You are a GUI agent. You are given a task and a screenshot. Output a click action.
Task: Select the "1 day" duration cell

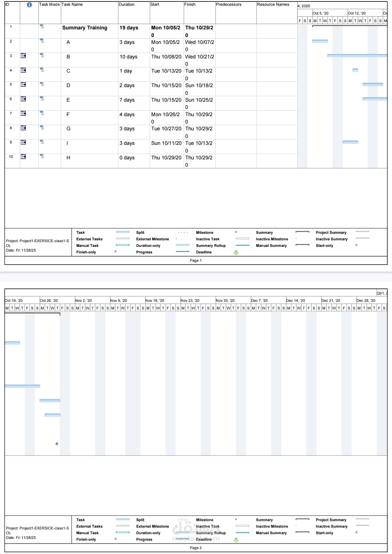pos(134,74)
